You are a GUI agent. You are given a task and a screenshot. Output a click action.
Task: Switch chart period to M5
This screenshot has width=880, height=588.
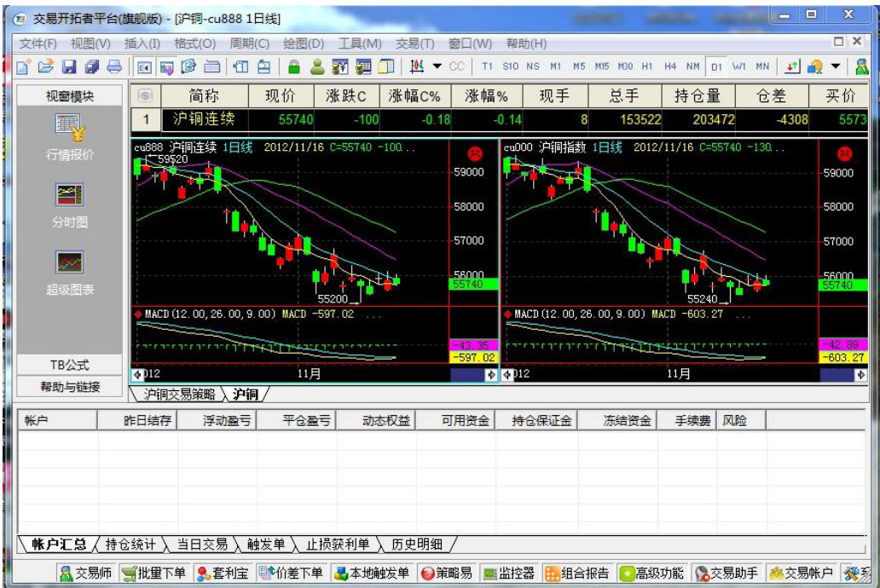(579, 66)
